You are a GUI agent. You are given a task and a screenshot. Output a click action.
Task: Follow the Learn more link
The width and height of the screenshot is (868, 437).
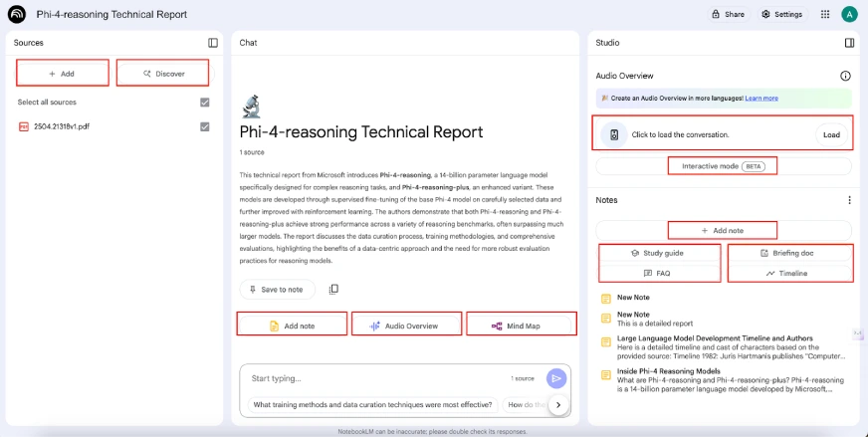tap(761, 98)
